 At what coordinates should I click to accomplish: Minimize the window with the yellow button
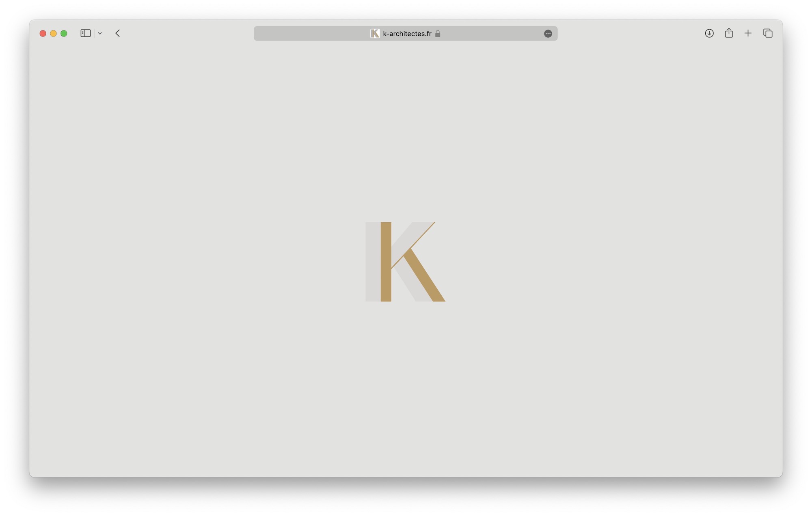point(53,33)
